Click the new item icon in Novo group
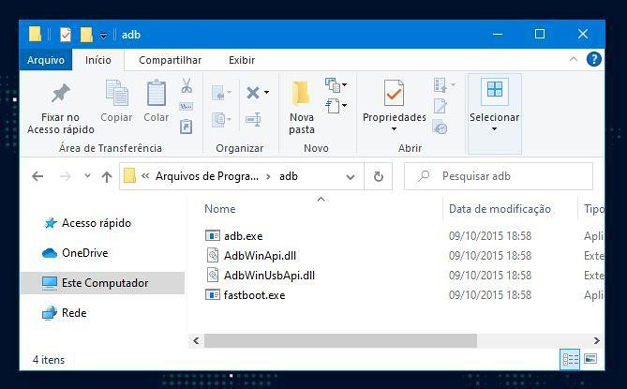 click(x=332, y=85)
